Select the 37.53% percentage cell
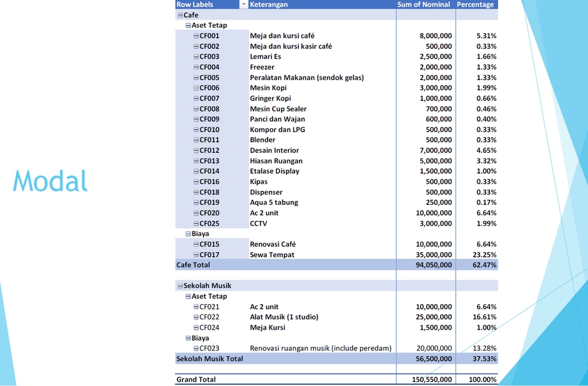This screenshot has height=386, width=588. click(x=484, y=358)
